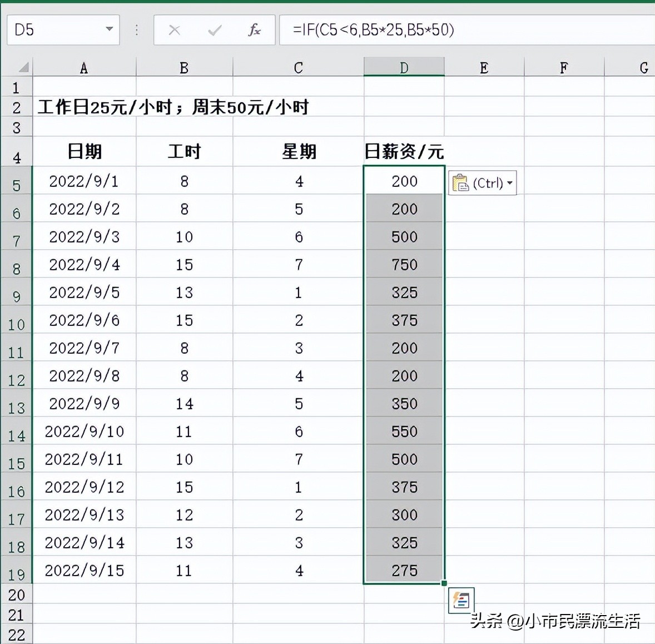The width and height of the screenshot is (655, 644).
Task: Select the date cell 2022/9/1
Action: [85, 181]
